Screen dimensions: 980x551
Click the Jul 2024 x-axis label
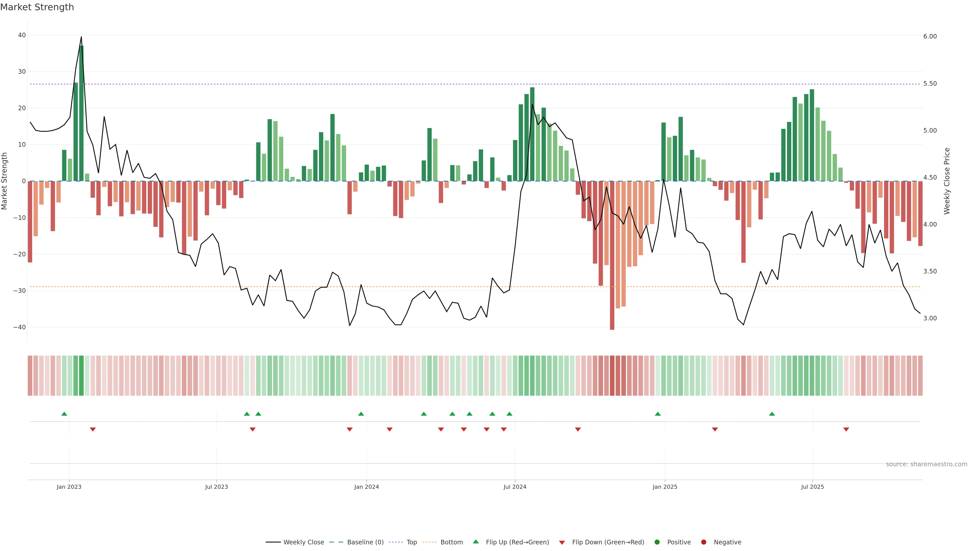click(515, 487)
